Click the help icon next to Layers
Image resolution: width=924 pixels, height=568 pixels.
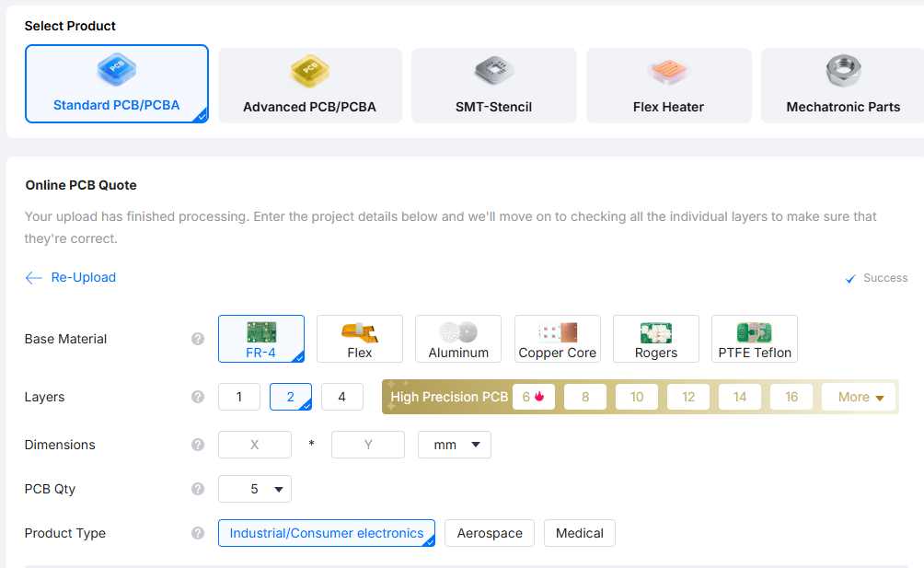pos(197,398)
